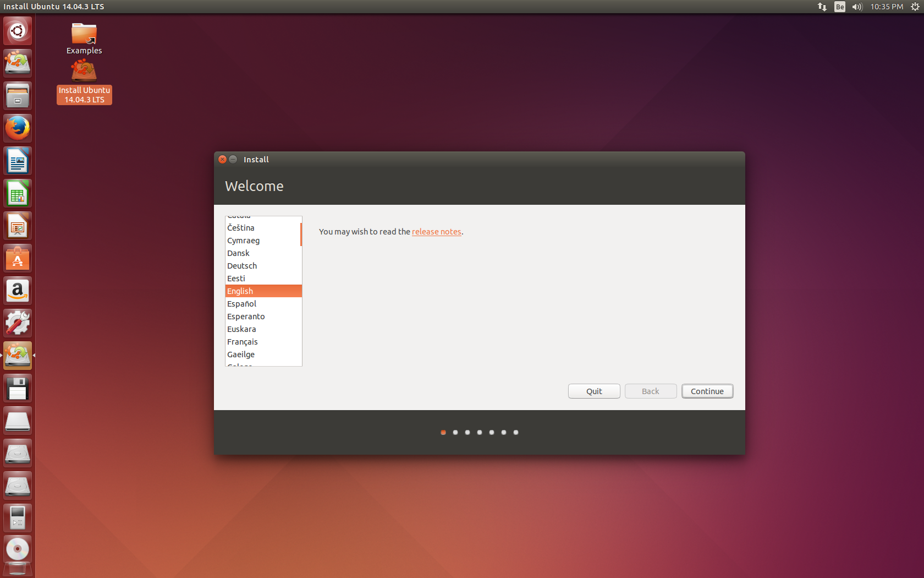The width and height of the screenshot is (924, 578).
Task: Pick Eesti from the language list
Action: [x=263, y=279]
